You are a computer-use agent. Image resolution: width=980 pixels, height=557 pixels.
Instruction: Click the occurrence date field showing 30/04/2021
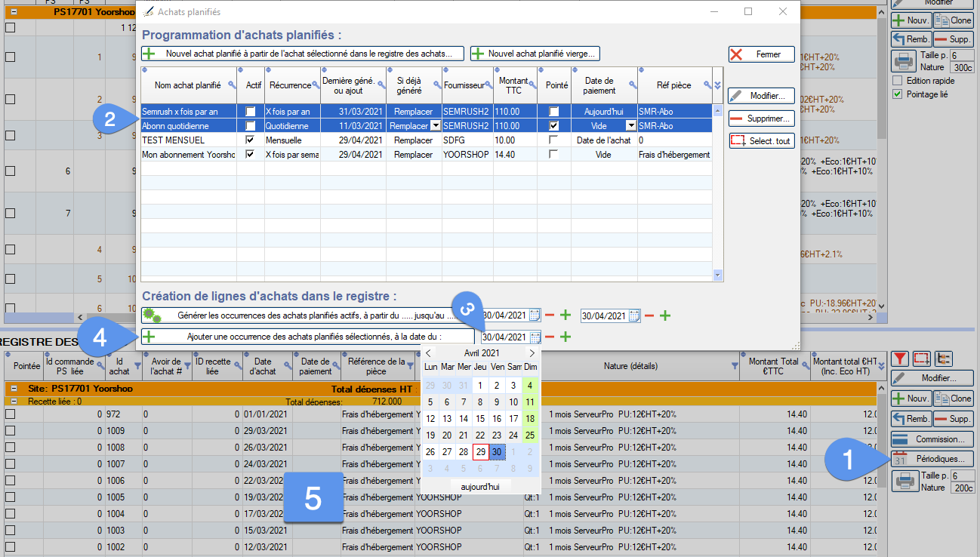(504, 337)
